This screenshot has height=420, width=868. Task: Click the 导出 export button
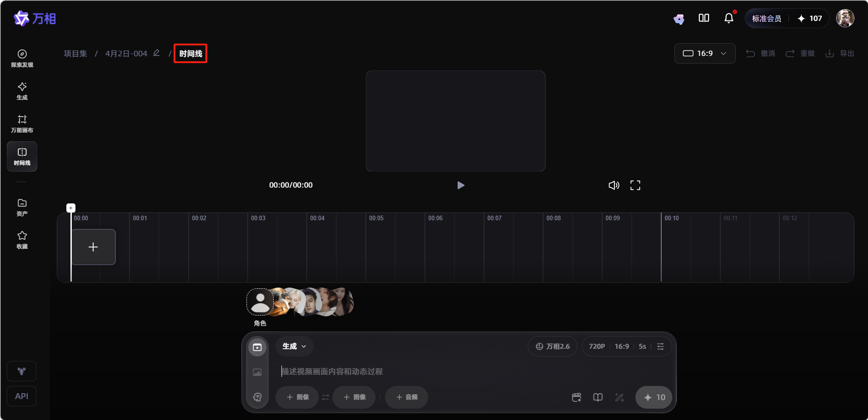pyautogui.click(x=840, y=54)
